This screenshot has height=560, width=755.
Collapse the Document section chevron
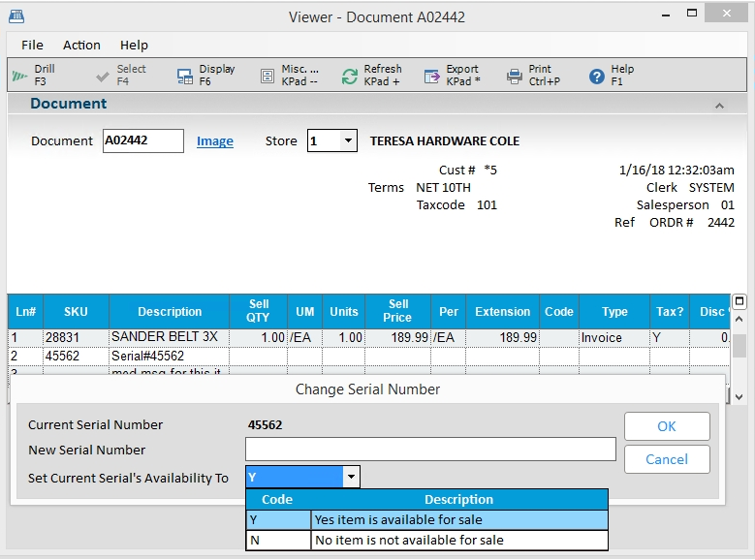pos(719,105)
